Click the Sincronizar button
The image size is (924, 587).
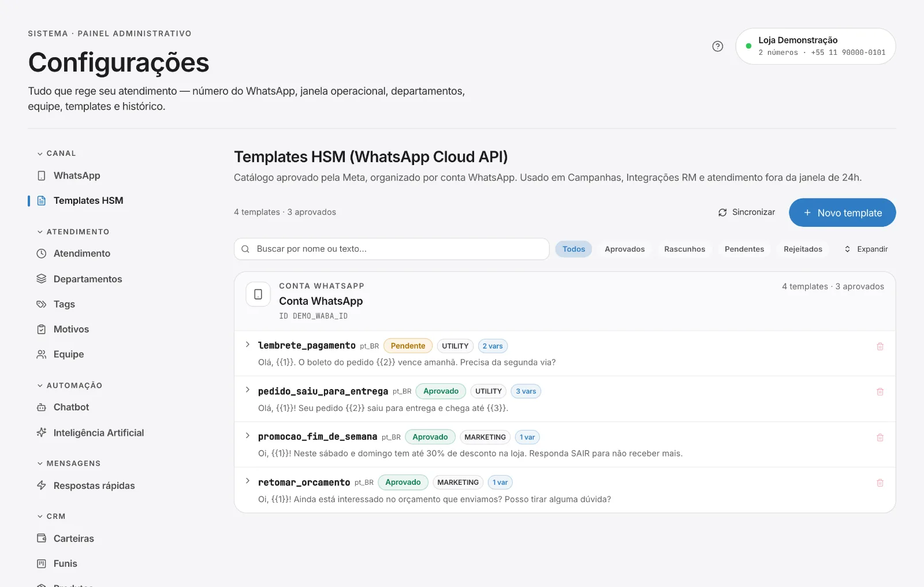(747, 212)
